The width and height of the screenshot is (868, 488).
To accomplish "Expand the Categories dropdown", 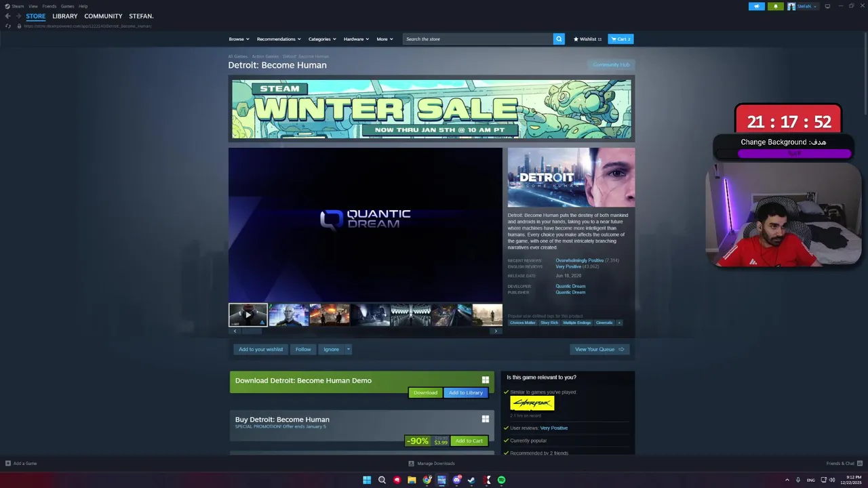I will coord(322,39).
